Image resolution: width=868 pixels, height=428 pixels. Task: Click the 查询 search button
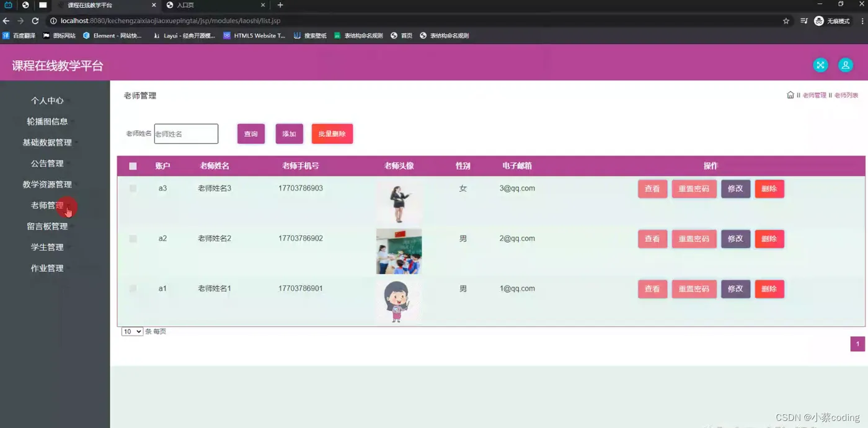[251, 134]
